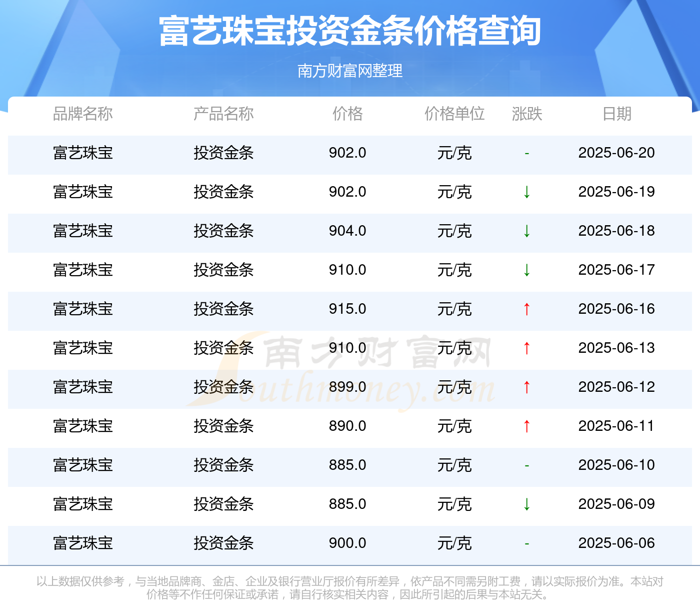Click the price 885.0 in the 2025-06-09 row

click(x=347, y=504)
